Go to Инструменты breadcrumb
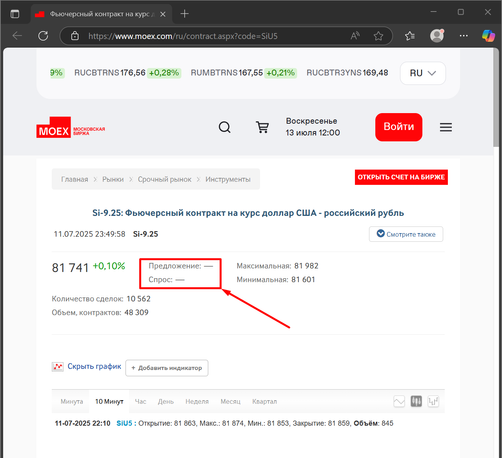 tap(228, 179)
